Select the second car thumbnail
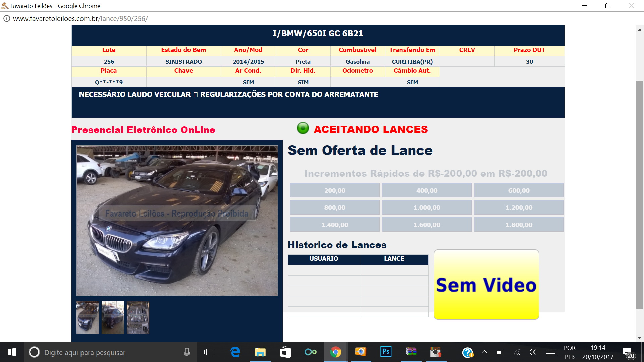Viewport: 644px width, 362px height. point(113,317)
